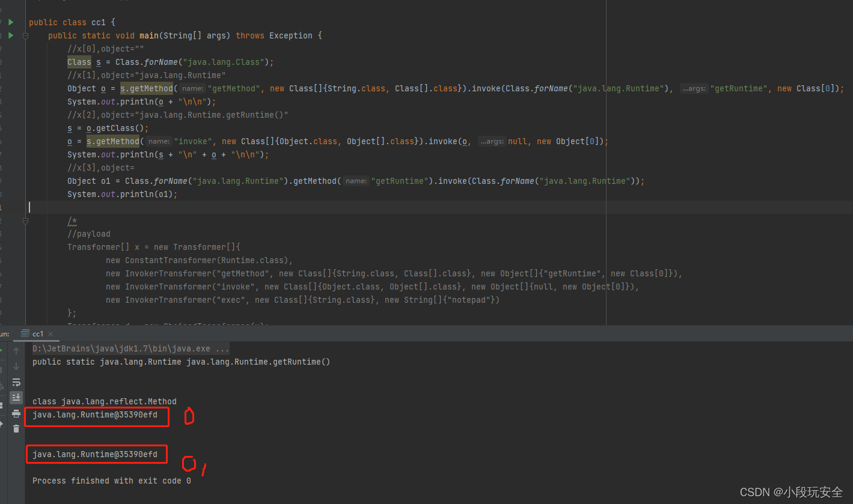Collapse the main method fold marker
Viewport: 853px width, 504px height.
[x=25, y=35]
